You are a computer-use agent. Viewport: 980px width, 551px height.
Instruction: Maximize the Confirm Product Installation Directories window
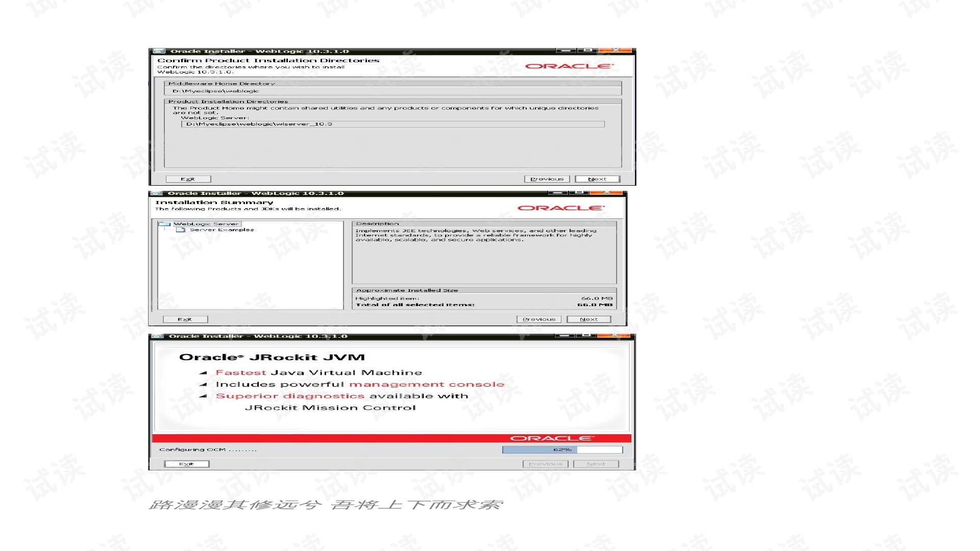(587, 51)
